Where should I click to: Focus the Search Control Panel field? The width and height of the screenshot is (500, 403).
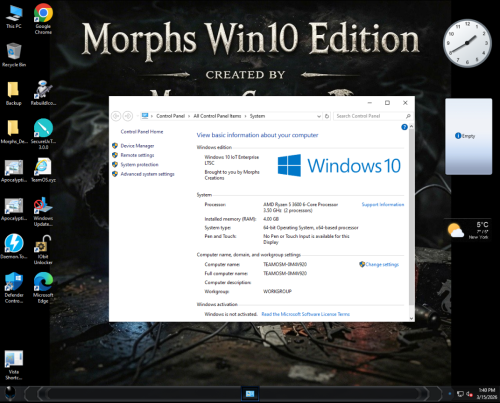372,116
